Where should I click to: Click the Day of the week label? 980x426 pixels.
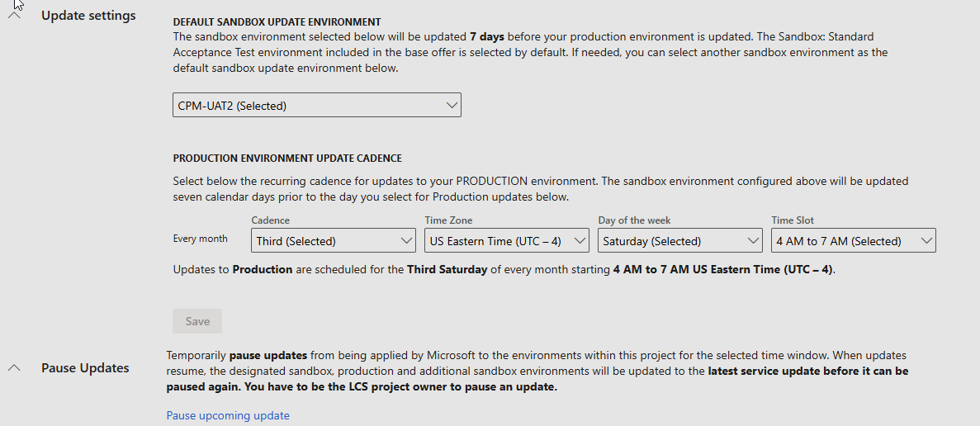tap(634, 220)
